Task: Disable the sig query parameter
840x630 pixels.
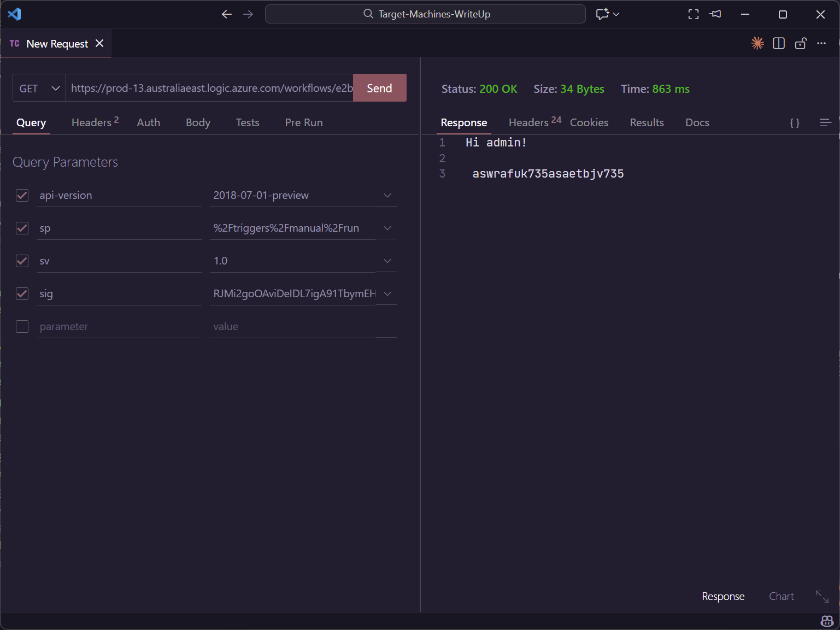Action: (22, 294)
